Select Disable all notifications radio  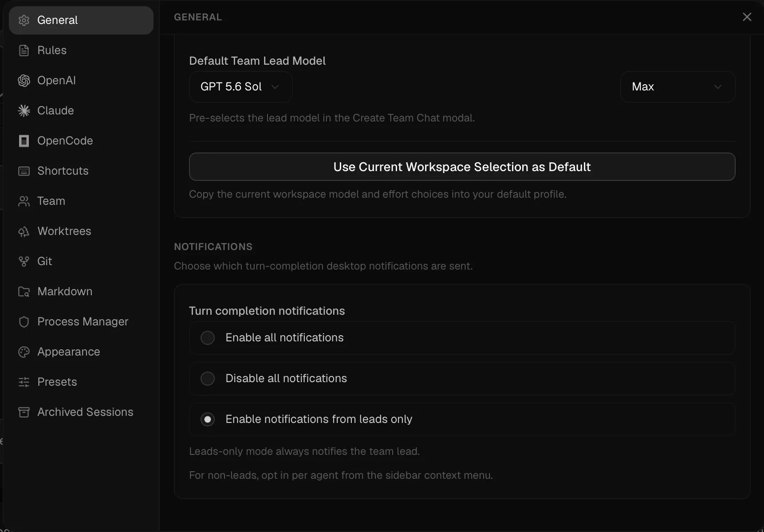(208, 379)
